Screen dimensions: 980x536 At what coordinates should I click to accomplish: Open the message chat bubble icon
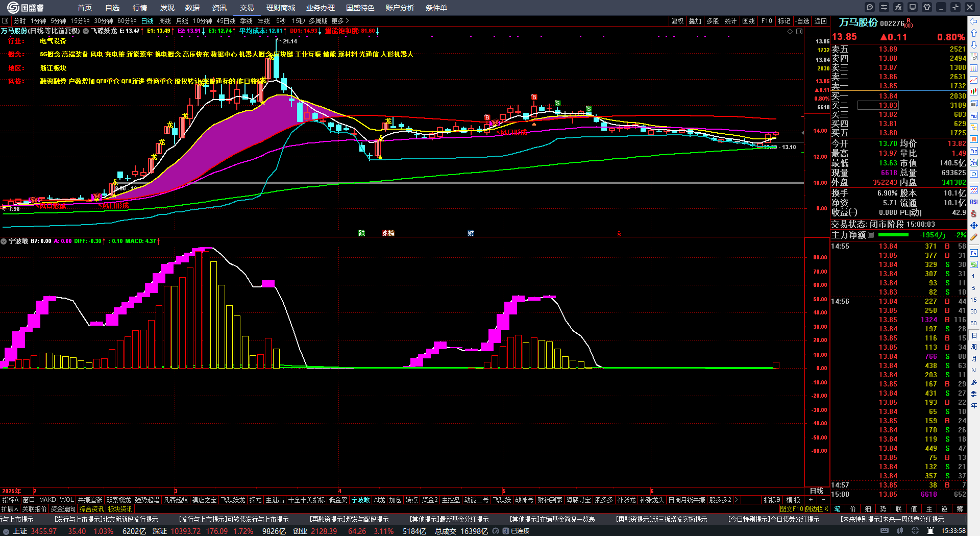(x=870, y=7)
